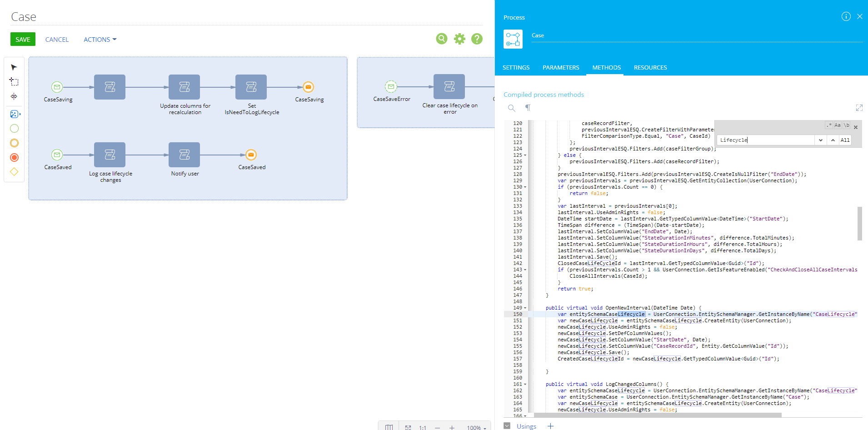Viewport: 868px width, 430px height.
Task: Close the find box in code editor
Action: 856,127
